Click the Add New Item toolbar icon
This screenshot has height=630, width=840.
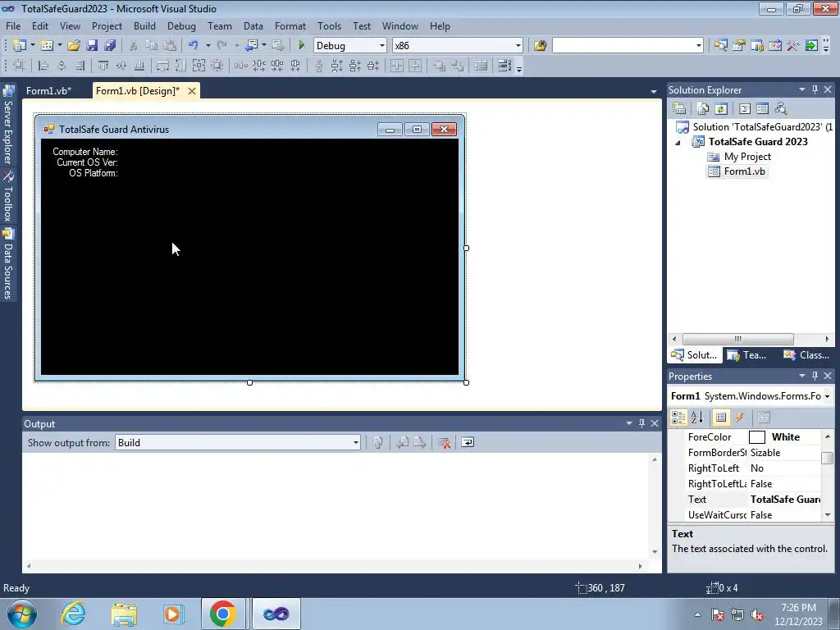(x=47, y=46)
